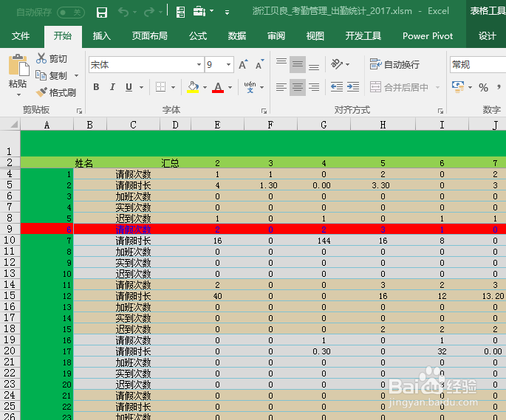Click the text Orientation icon
The image size is (506, 420).
pos(337,64)
